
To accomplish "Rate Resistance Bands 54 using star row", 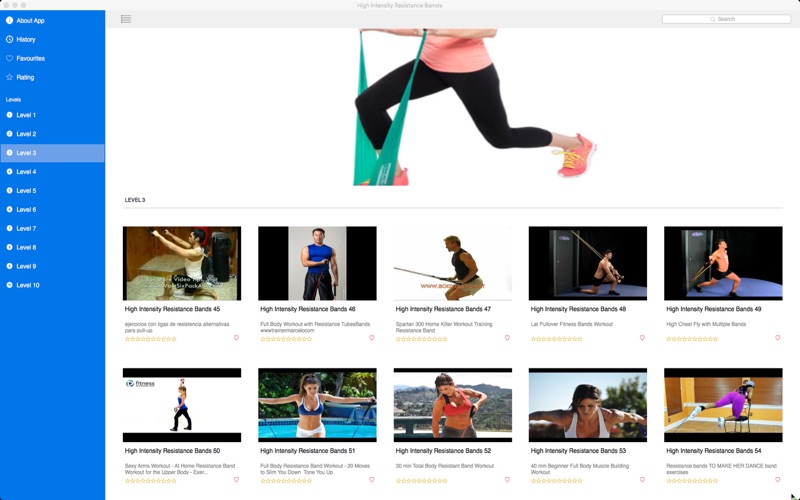I will (692, 481).
